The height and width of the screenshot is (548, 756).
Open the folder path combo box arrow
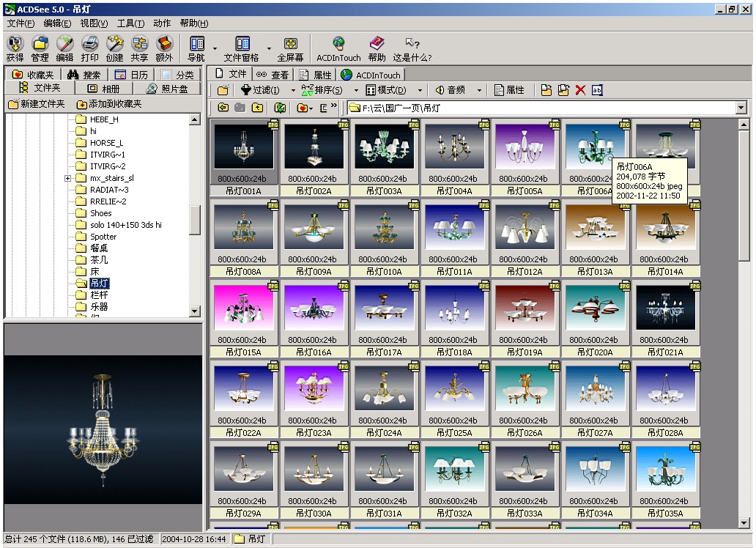(740, 108)
